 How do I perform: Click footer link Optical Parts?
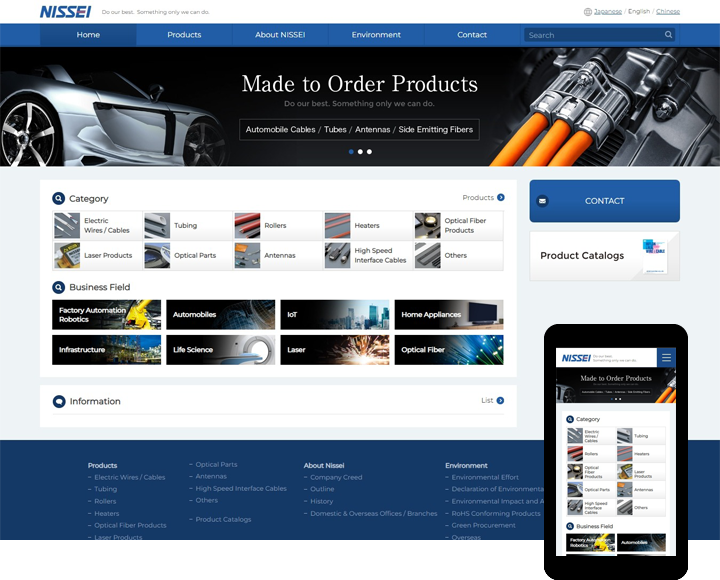click(x=216, y=464)
